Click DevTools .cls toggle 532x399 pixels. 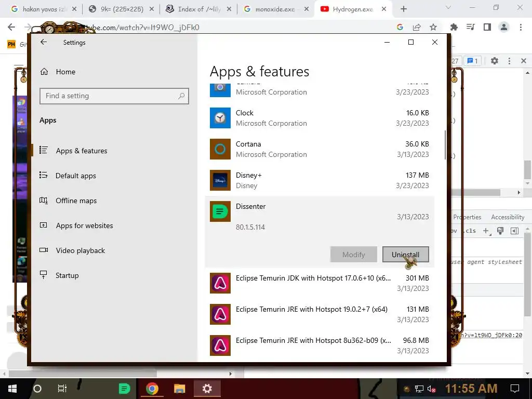pyautogui.click(x=470, y=231)
